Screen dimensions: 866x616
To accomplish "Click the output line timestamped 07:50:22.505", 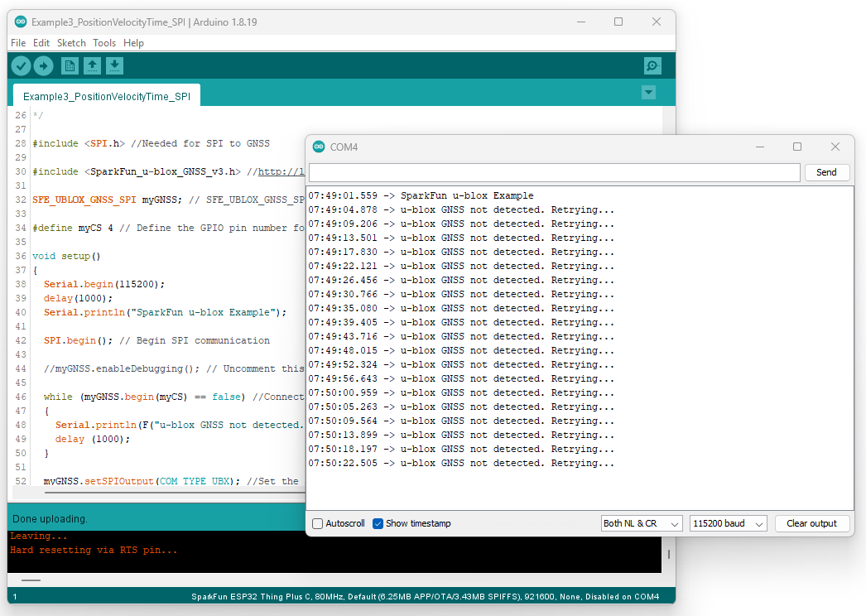I will (x=461, y=463).
